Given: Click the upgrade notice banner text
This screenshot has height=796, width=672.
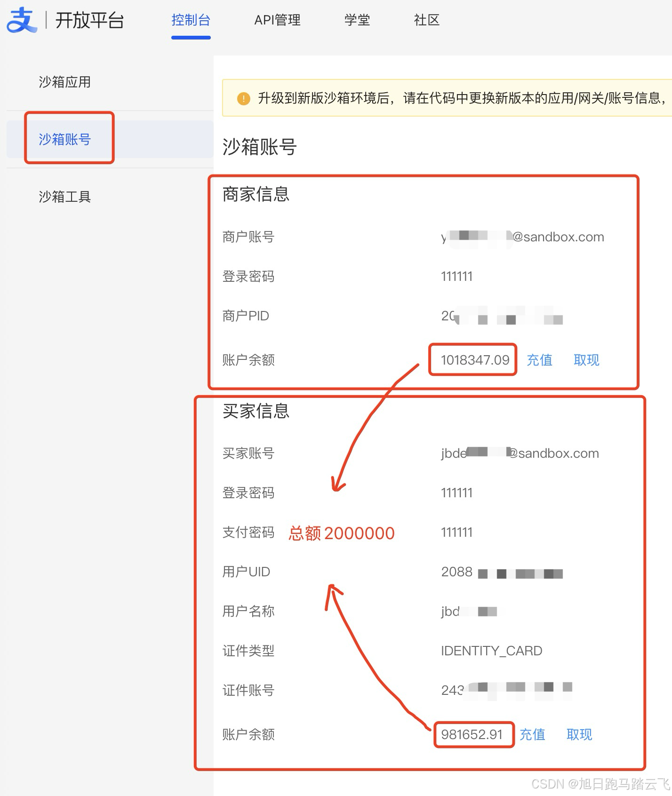Looking at the screenshot, I should [x=462, y=98].
